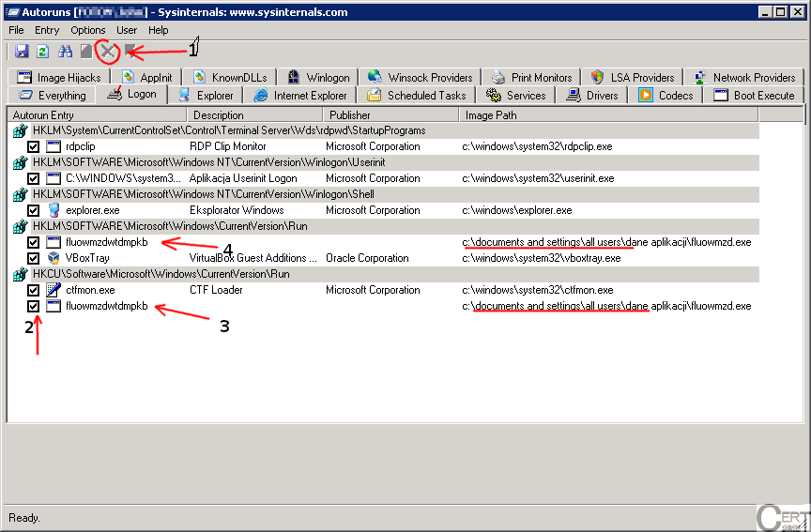Switch to the Image Hijacks tab
The width and height of the screenshot is (811, 532).
[x=59, y=78]
